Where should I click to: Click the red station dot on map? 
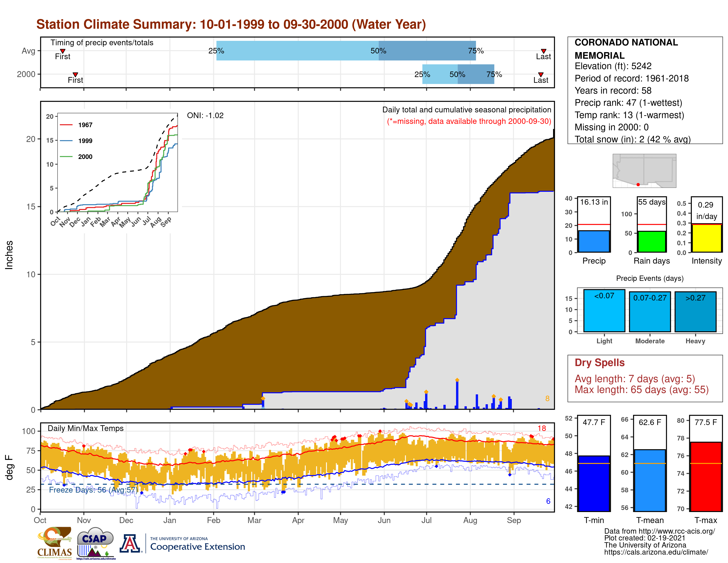point(638,184)
